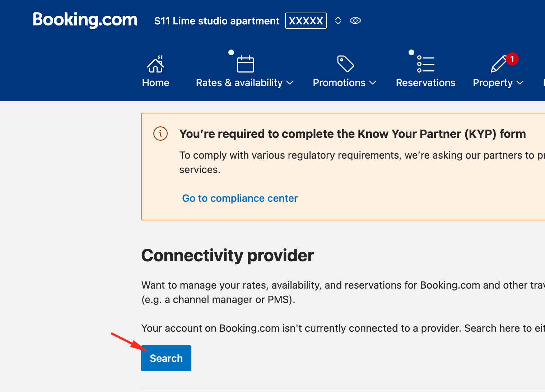Open the Reservations menu label
Viewport: 545px width, 392px height.
(x=425, y=83)
